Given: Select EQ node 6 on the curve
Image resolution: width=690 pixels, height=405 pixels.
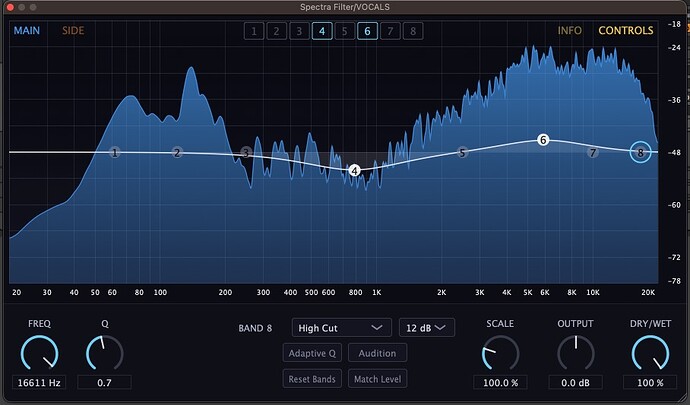Looking at the screenshot, I should tap(543, 140).
